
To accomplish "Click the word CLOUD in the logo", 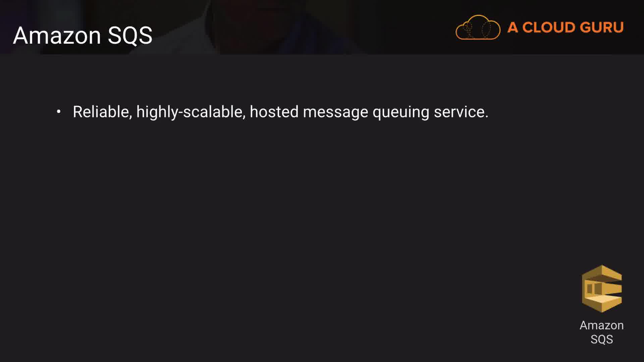I will [x=550, y=27].
